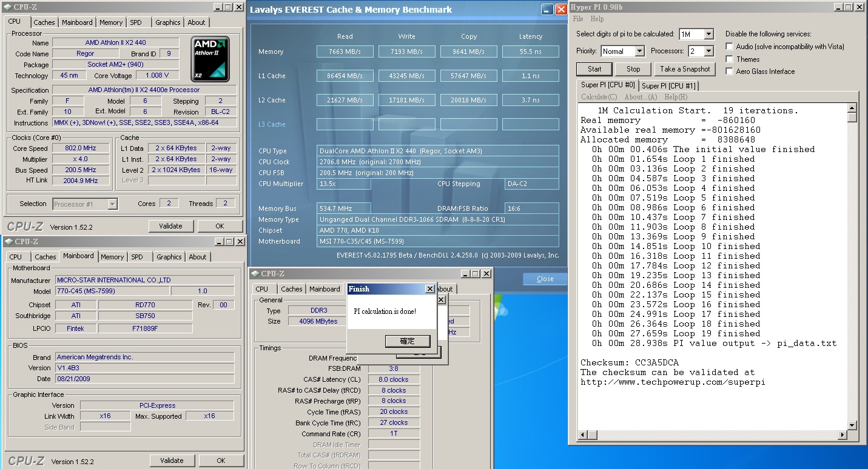The width and height of the screenshot is (868, 469).
Task: Switch to Caches tab in top CPU-Z
Action: click(44, 22)
